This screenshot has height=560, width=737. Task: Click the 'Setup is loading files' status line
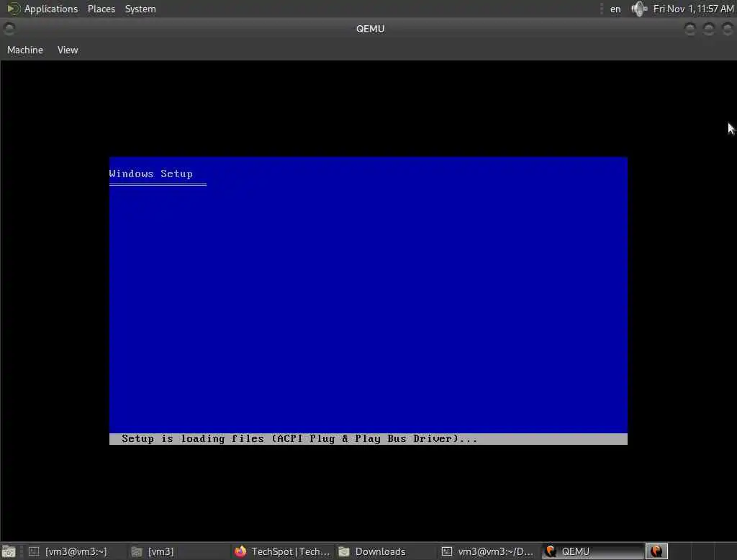point(299,438)
